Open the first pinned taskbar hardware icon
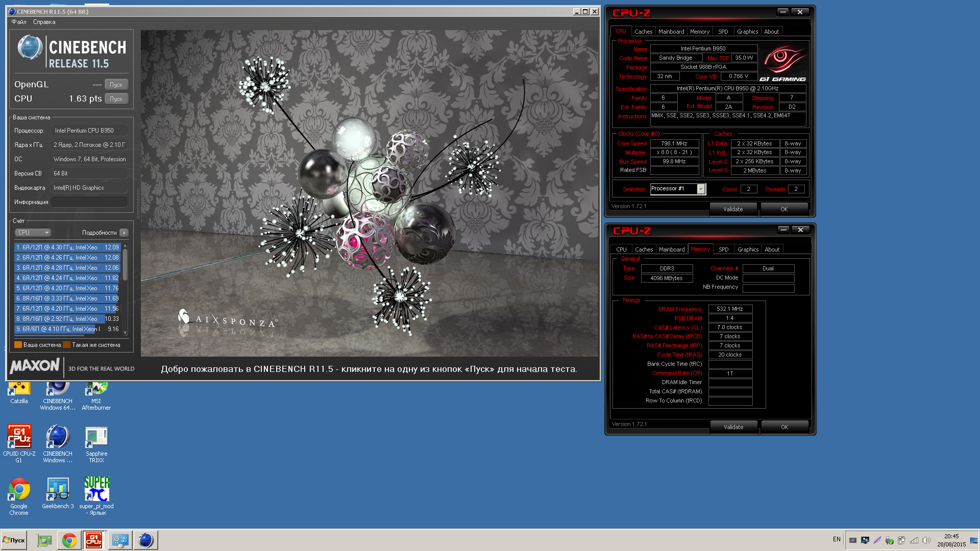Image resolution: width=980 pixels, height=551 pixels. [45, 540]
